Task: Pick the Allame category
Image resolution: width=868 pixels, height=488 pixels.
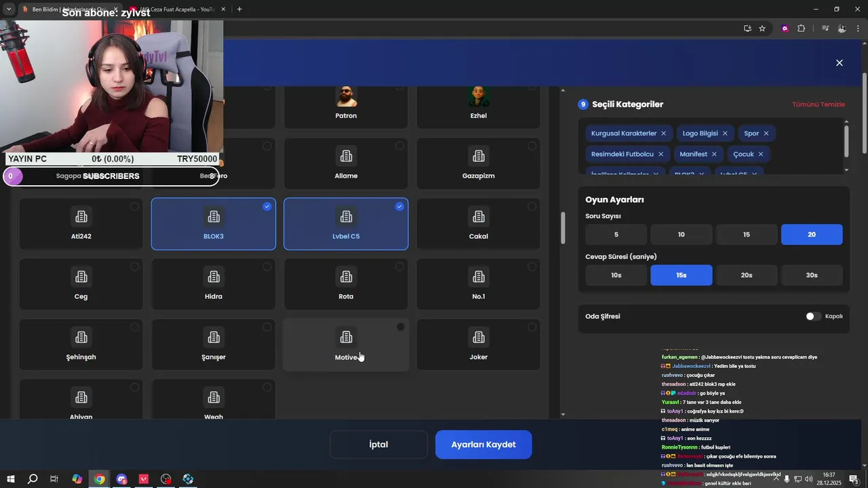Action: click(x=346, y=164)
